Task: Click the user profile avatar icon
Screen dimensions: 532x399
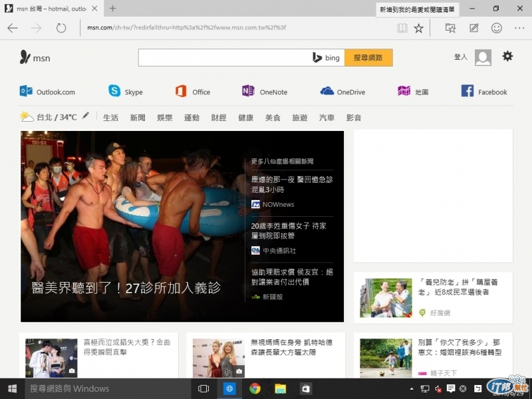Action: tap(483, 57)
